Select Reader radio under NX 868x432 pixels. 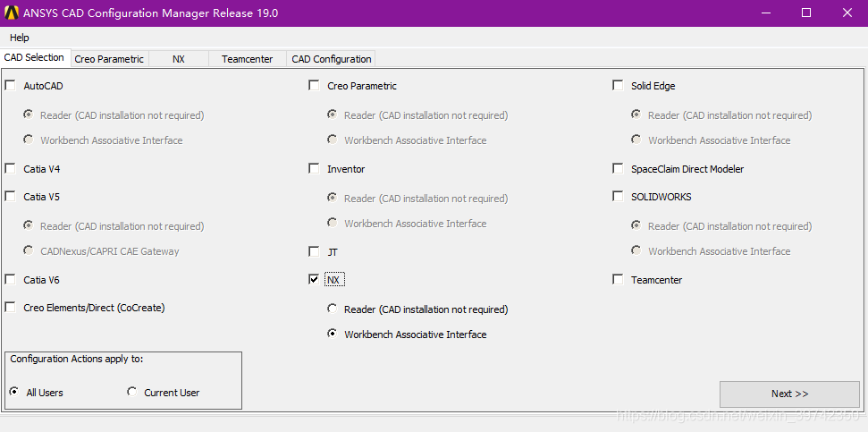(x=333, y=309)
